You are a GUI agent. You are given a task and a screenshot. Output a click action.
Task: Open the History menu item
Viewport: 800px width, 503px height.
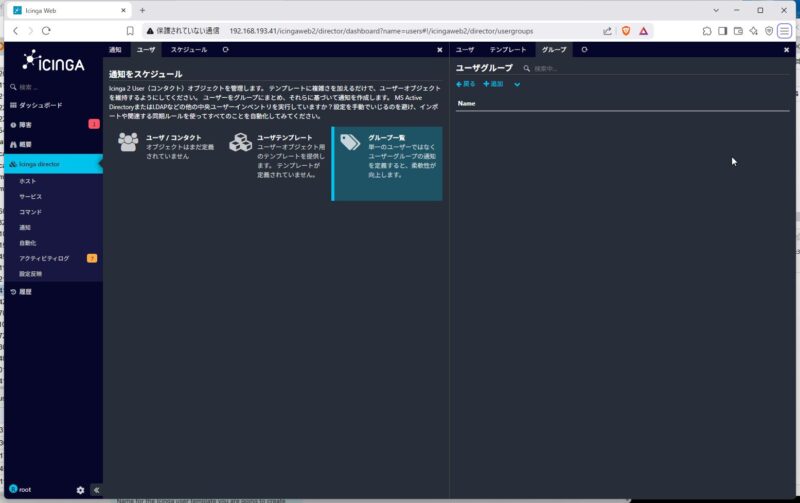(x=21, y=292)
